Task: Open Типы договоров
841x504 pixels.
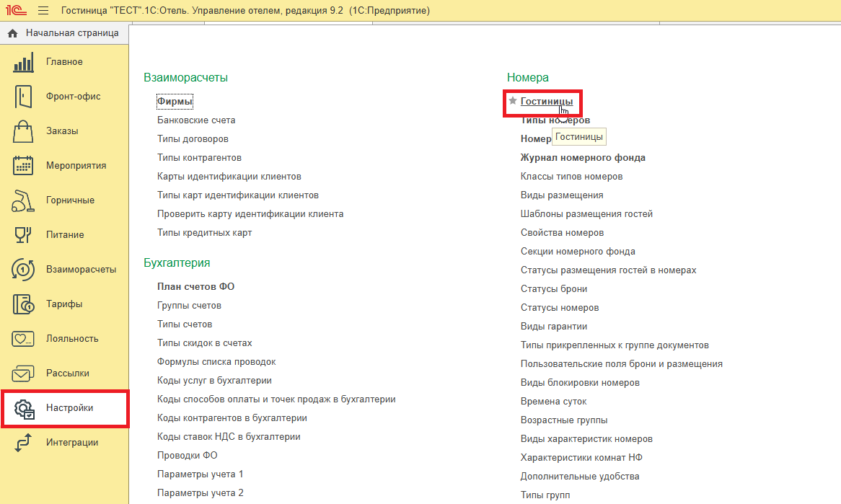Action: (x=193, y=139)
